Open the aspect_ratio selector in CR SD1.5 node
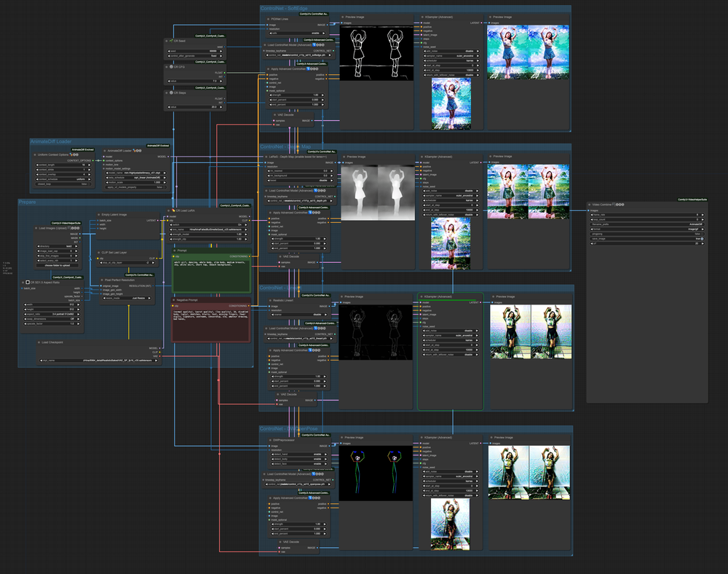This screenshot has width=728, height=574. pyautogui.click(x=52, y=314)
